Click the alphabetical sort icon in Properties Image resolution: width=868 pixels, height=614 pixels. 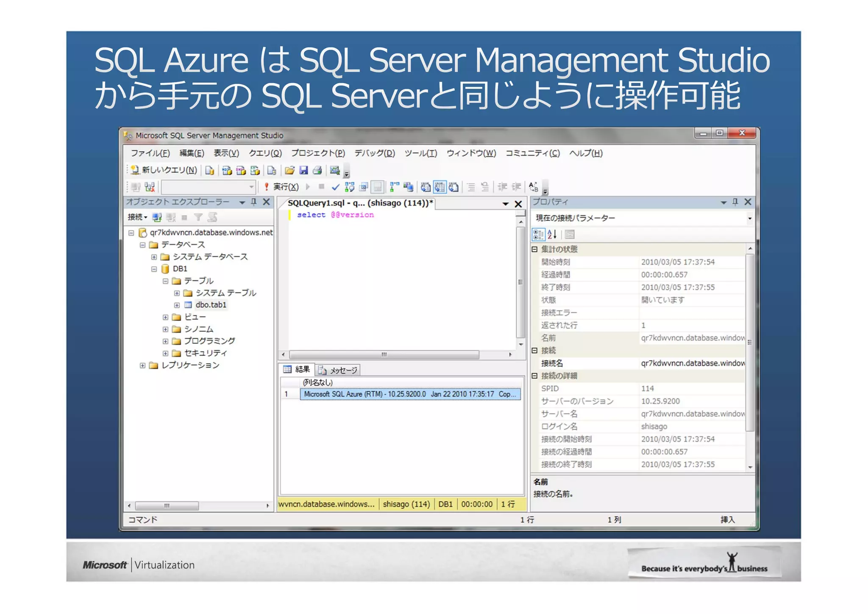[552, 234]
